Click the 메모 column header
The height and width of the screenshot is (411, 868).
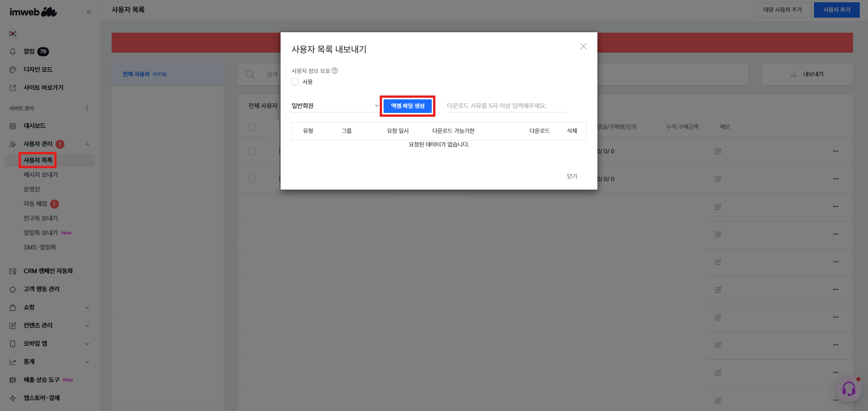tap(725, 127)
